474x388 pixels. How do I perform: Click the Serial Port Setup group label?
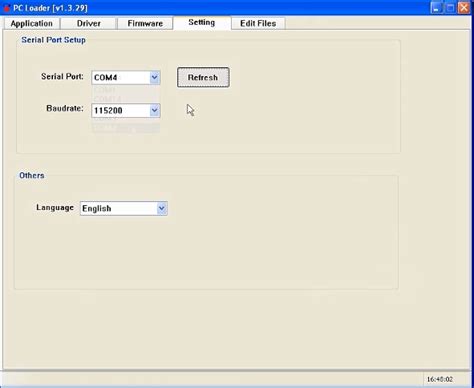pyautogui.click(x=53, y=40)
